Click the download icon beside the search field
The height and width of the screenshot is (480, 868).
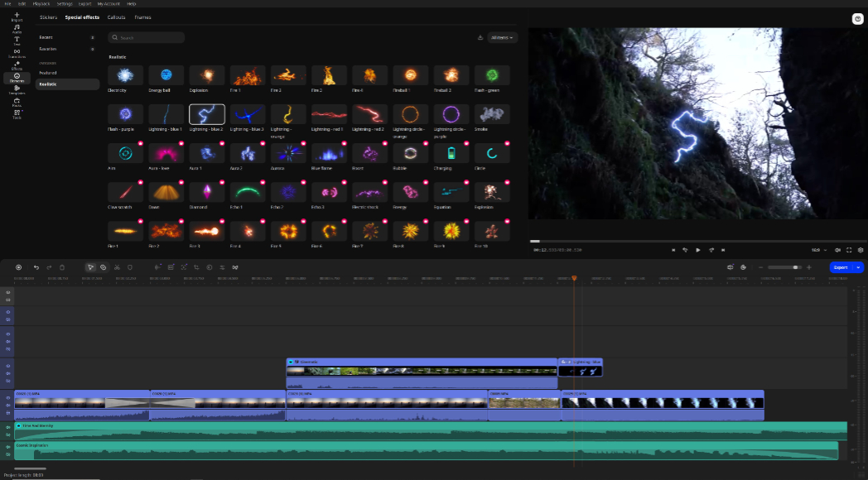pos(480,37)
